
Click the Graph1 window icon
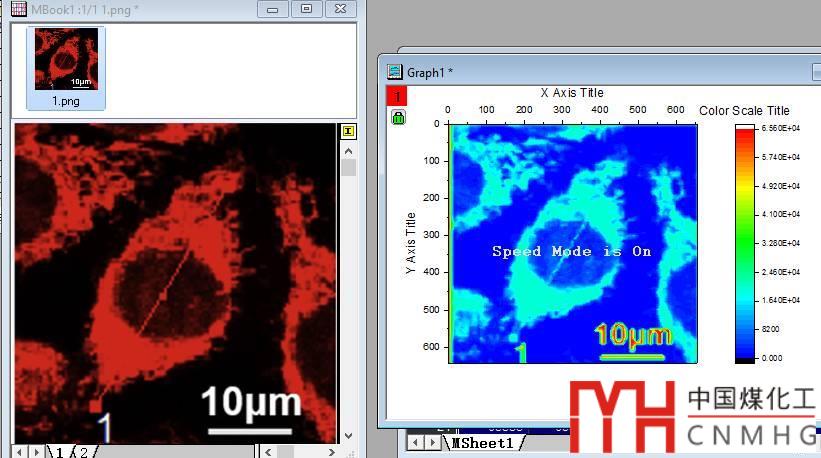pos(394,72)
